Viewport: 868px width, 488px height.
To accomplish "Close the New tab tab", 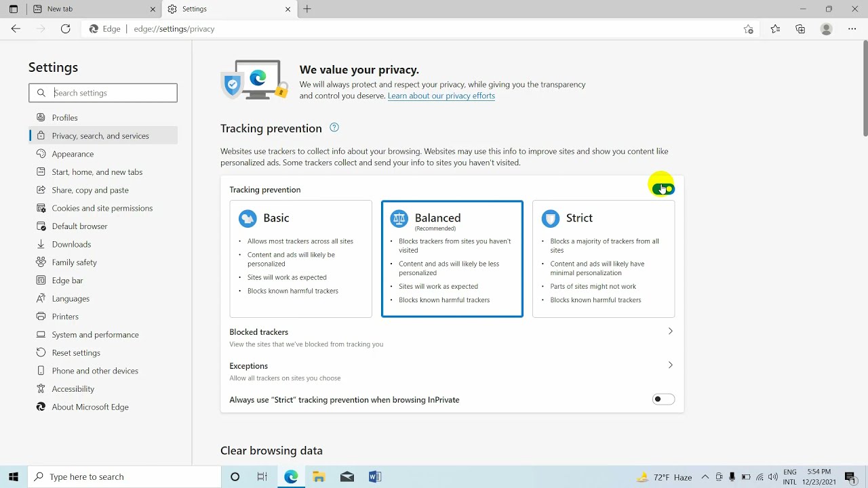I will (153, 9).
